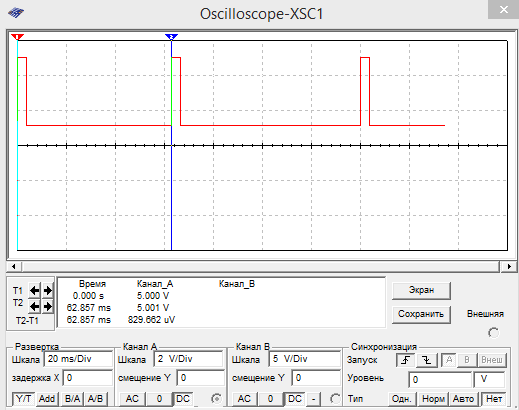This screenshot has height=410, width=519.
Task: Click the Канал A terminal radio indicator
Action: pos(217,398)
